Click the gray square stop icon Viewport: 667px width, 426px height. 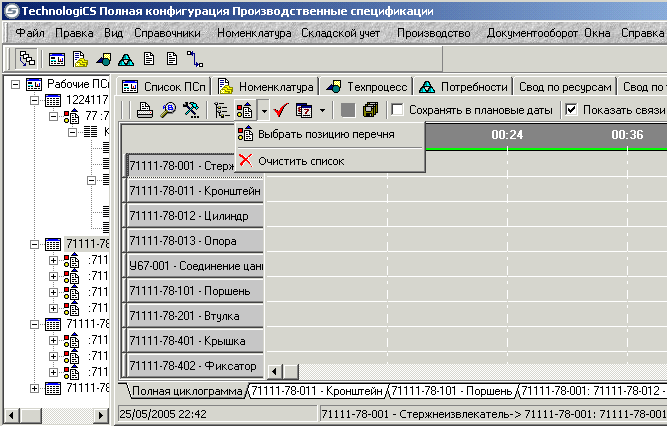[x=347, y=110]
